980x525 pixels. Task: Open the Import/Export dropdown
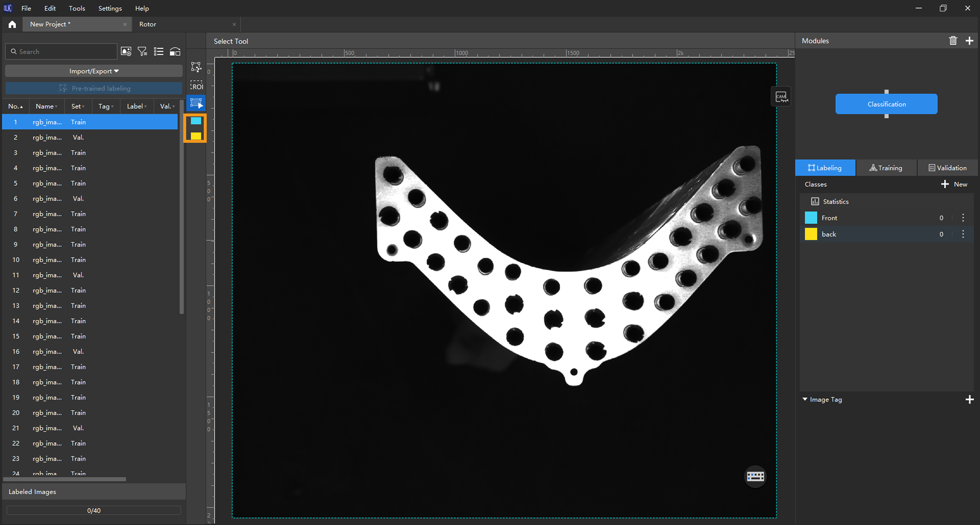pos(94,71)
